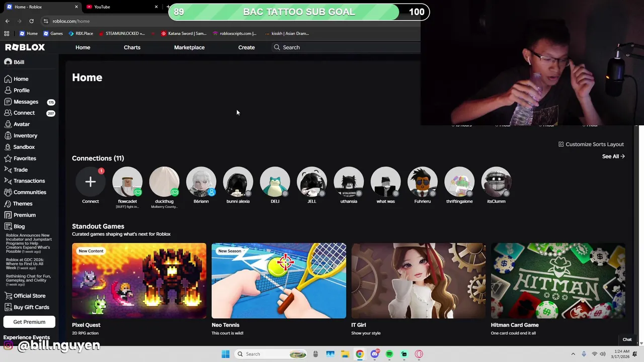Open Communities in the sidebar
The image size is (644, 362).
pyautogui.click(x=25, y=192)
